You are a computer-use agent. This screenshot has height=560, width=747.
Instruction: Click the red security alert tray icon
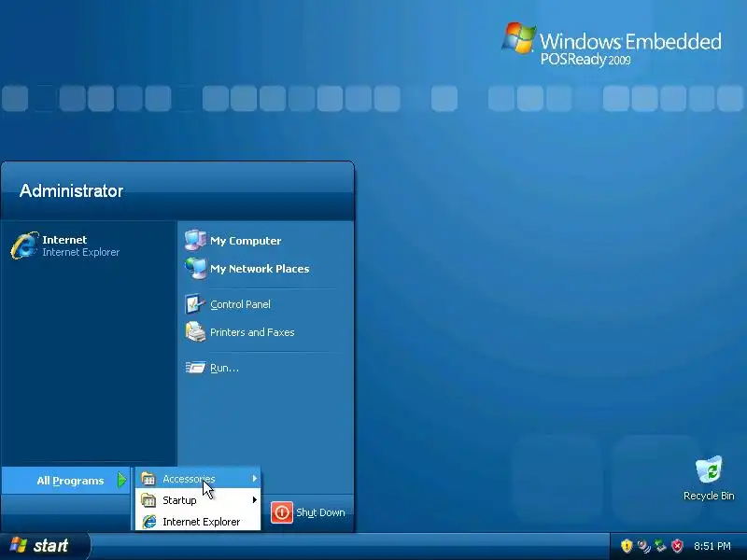click(x=677, y=546)
